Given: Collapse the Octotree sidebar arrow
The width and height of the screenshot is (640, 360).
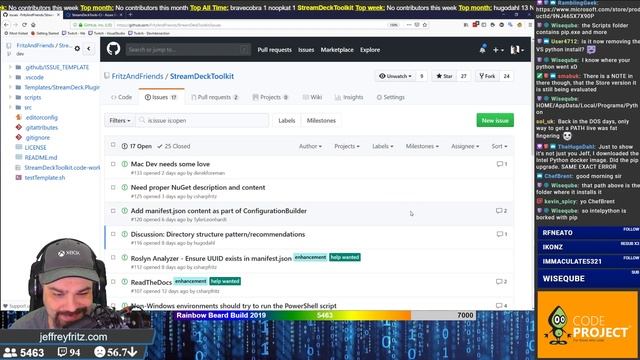Looking at the screenshot, I should click(89, 49).
